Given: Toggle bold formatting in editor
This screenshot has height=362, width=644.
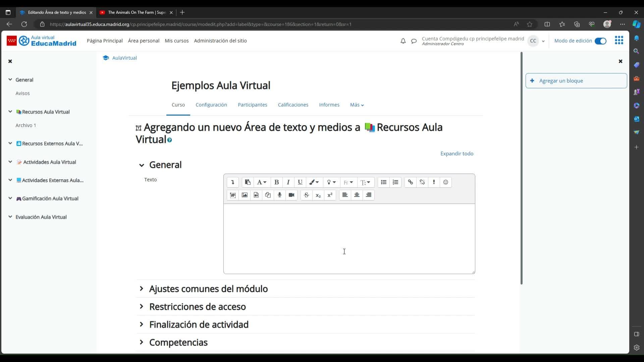Looking at the screenshot, I should (x=276, y=182).
